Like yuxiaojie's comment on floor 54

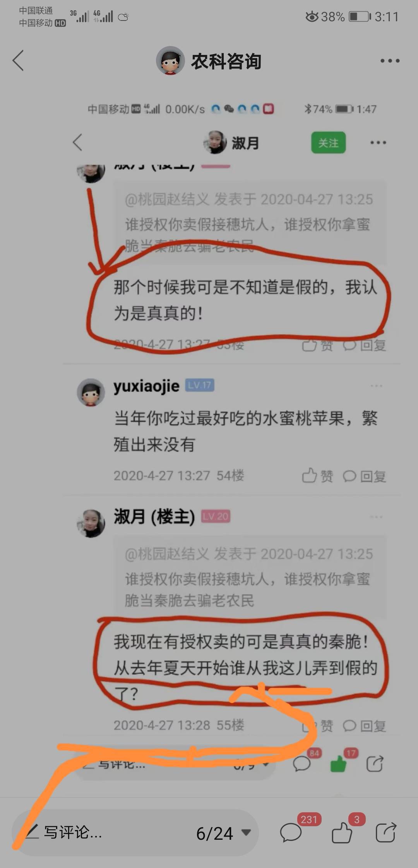click(x=317, y=476)
